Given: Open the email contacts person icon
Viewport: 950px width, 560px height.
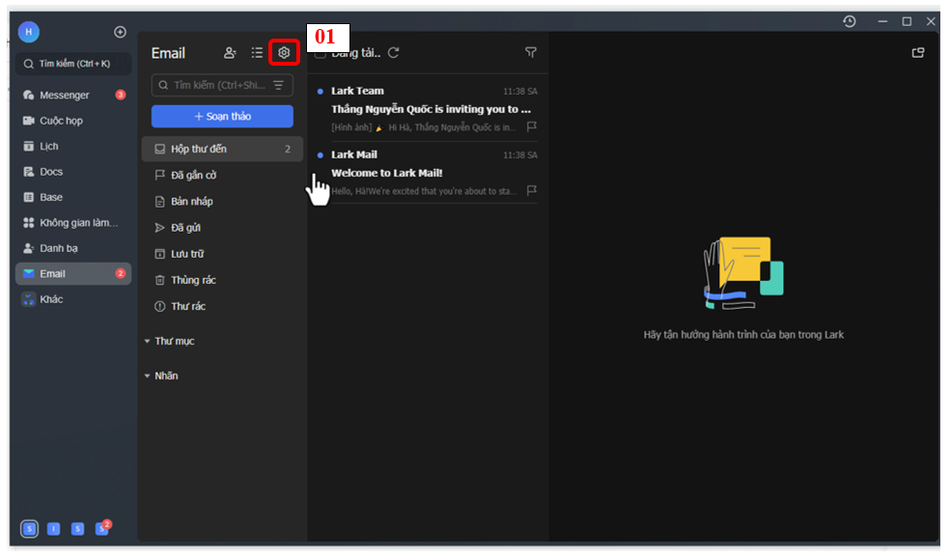Looking at the screenshot, I should coord(230,53).
